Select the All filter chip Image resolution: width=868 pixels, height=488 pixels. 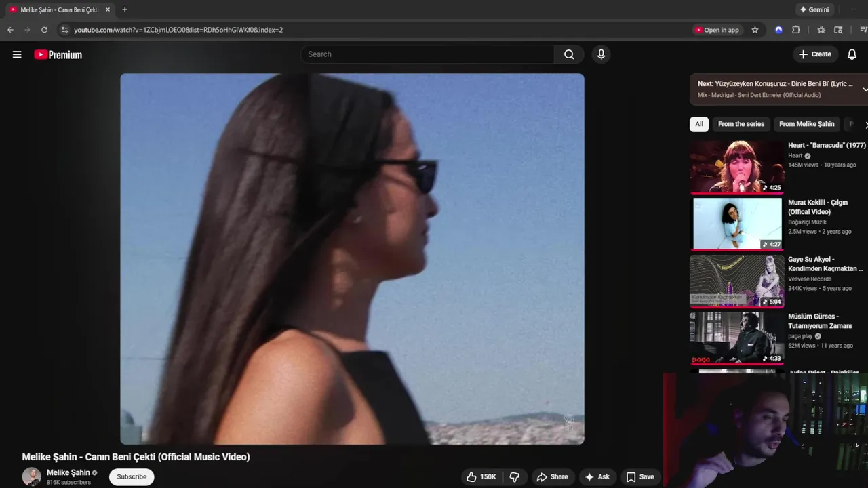pyautogui.click(x=698, y=124)
